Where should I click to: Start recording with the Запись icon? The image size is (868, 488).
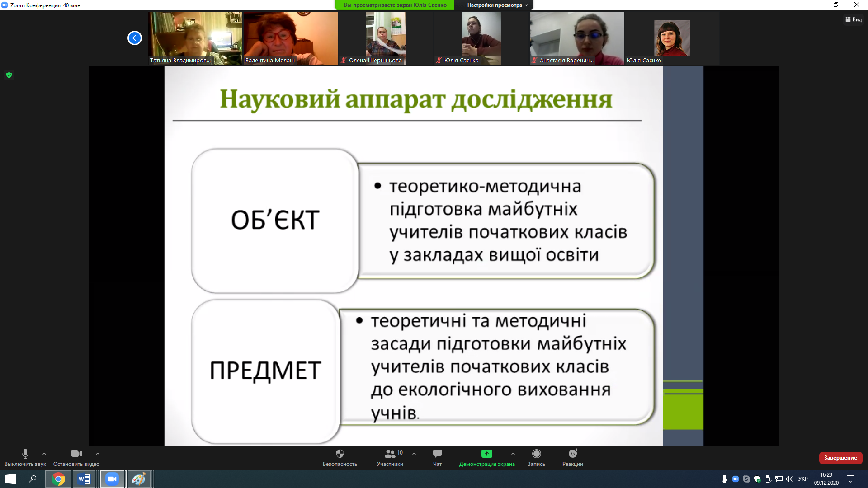pos(536,454)
